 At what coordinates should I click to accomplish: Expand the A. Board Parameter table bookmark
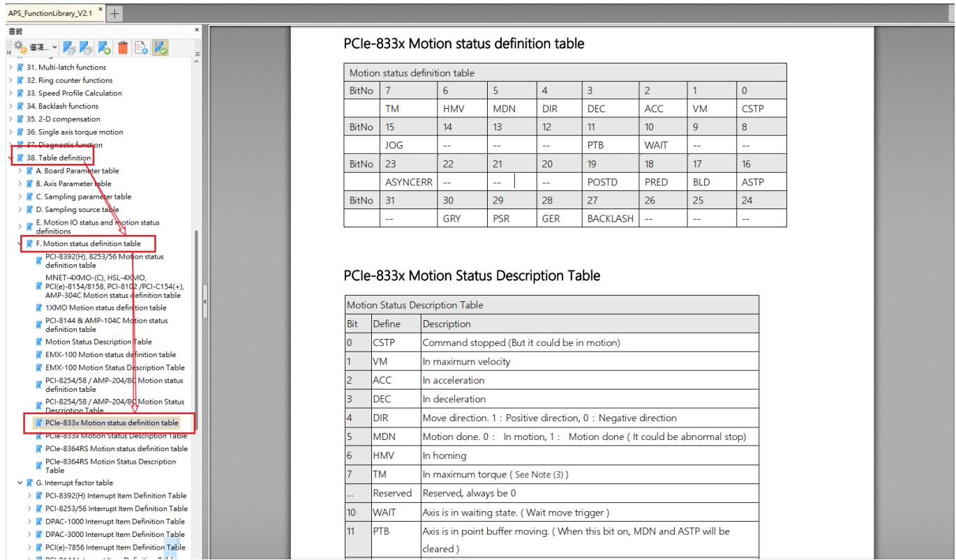[x=20, y=171]
